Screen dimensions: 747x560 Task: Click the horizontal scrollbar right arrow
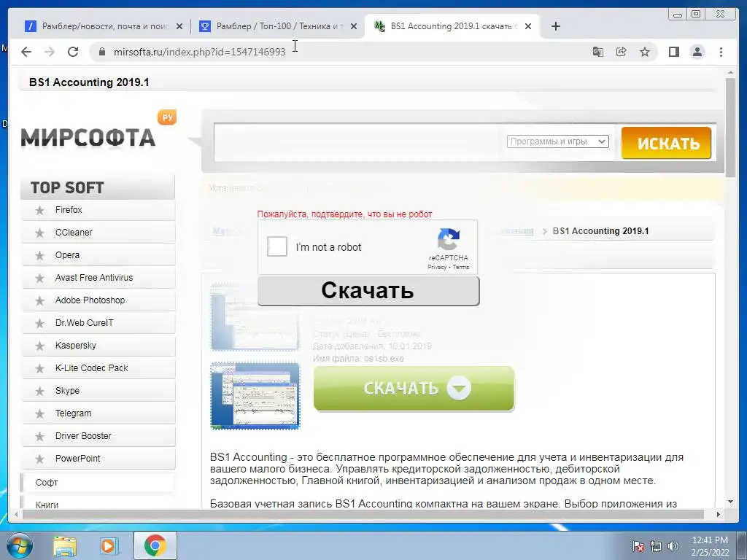click(719, 514)
